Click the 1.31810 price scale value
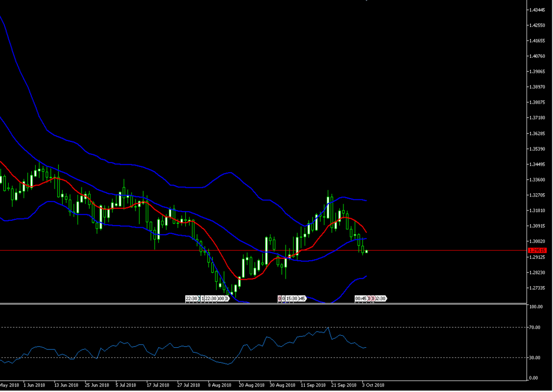This screenshot has width=553, height=392. 537,211
